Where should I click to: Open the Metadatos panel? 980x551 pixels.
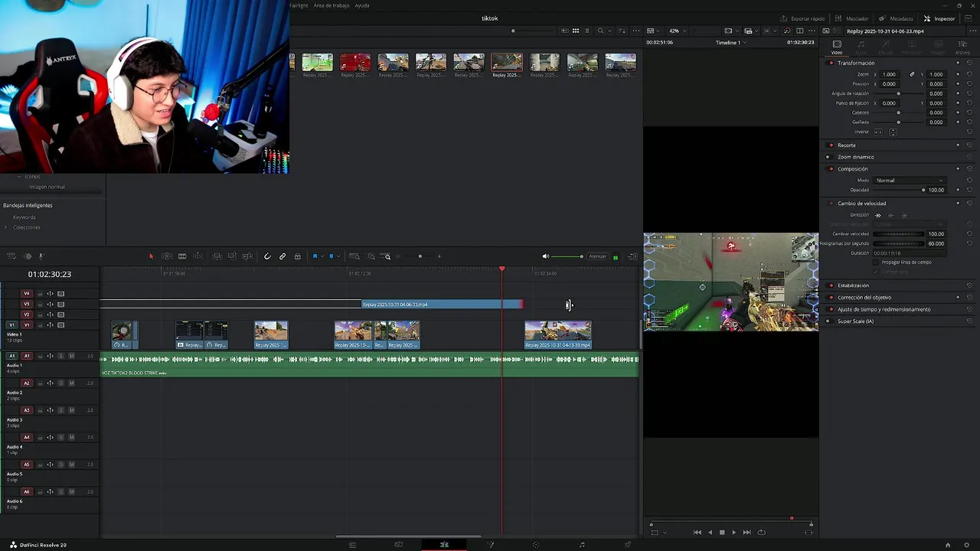coord(897,18)
